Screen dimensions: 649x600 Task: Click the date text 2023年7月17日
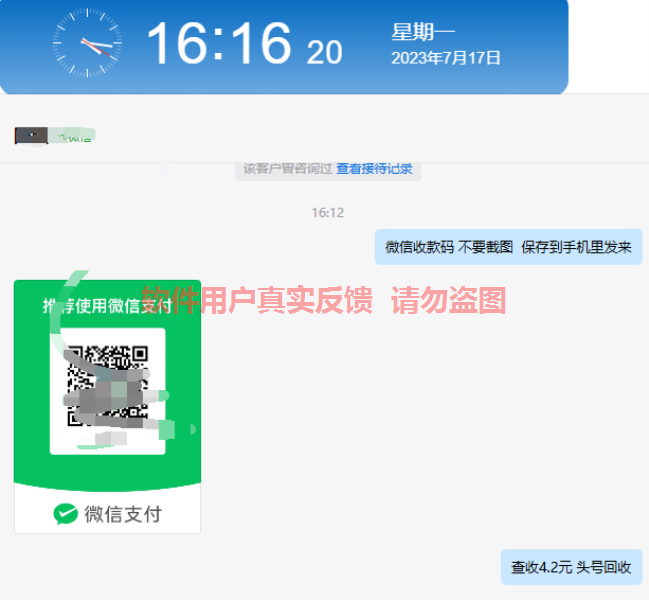(446, 58)
